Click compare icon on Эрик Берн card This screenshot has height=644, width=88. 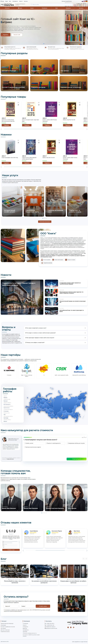[39, 104]
